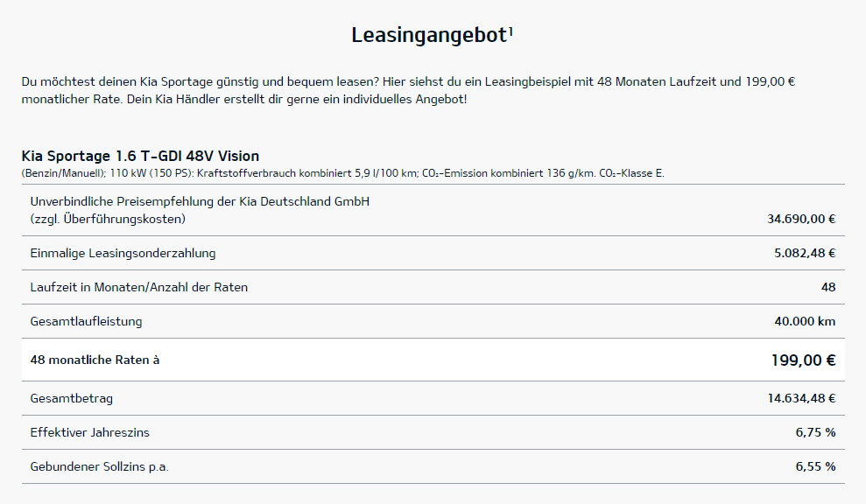The image size is (866, 504).
Task: Click the Gebundener Sollzins p.a. row
Action: (x=433, y=466)
